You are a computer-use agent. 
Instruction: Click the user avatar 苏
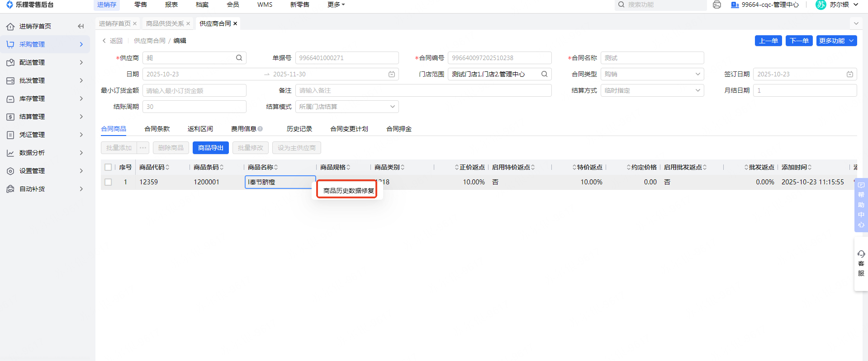[x=821, y=5]
